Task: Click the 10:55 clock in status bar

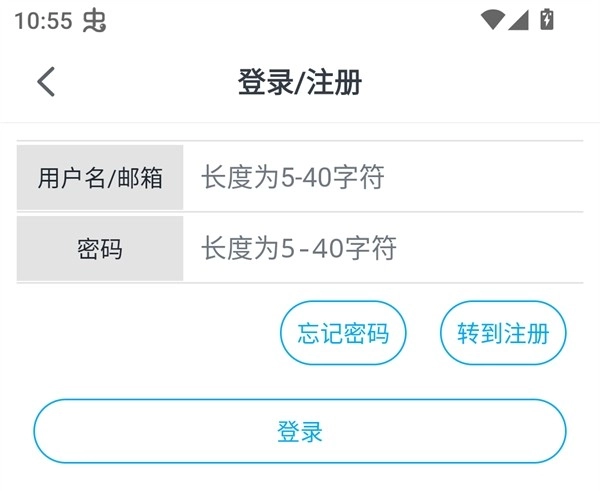Action: [x=43, y=20]
